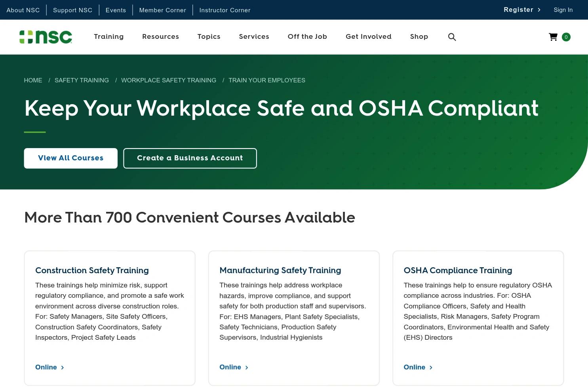Open the Shop menu
The width and height of the screenshot is (588, 392).
click(x=419, y=36)
